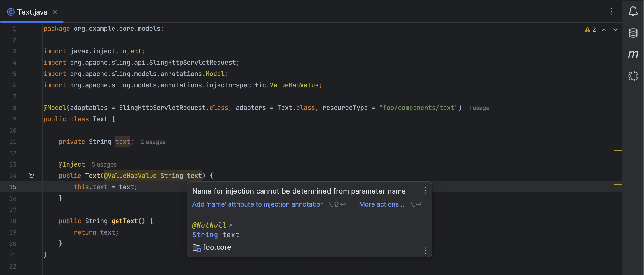Click the String type link in popup
Image resolution: width=644 pixels, height=275 pixels.
pos(205,235)
